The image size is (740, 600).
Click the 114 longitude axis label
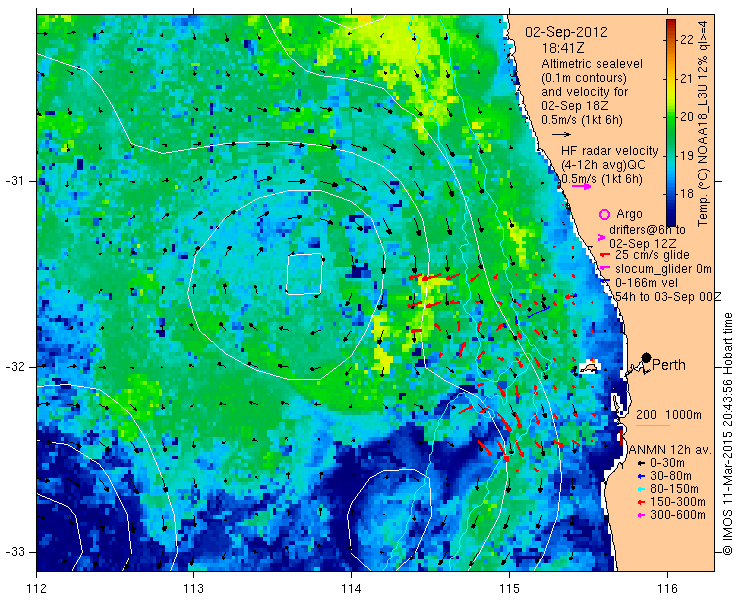(x=351, y=589)
